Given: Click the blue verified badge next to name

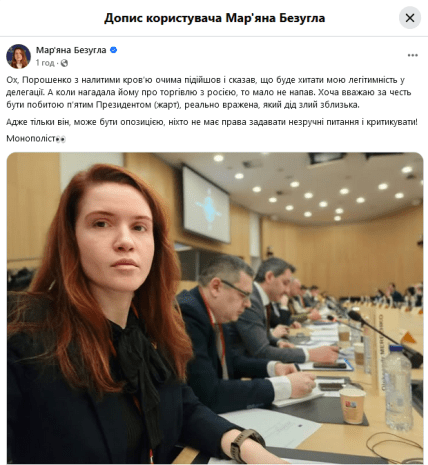Looking at the screenshot, I should point(113,50).
